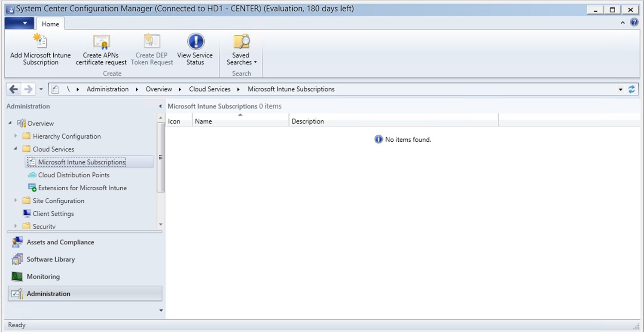Click the Software Library icon
The image size is (644, 332).
pos(17,259)
